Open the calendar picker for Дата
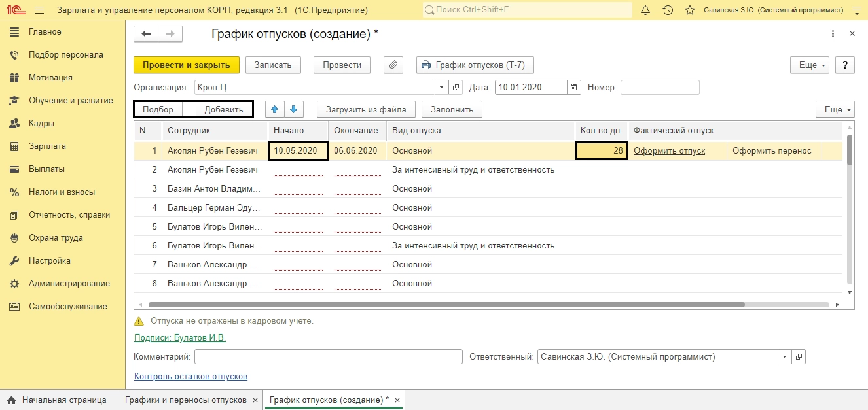This screenshot has width=868, height=410. 574,87
